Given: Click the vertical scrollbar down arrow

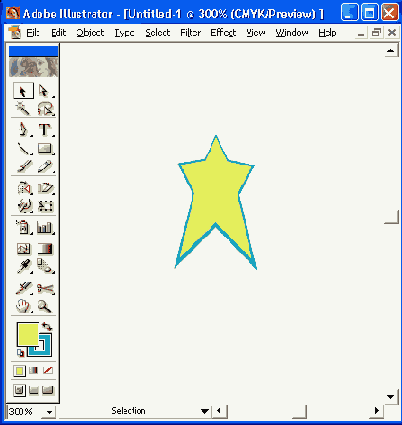Looking at the screenshot, I should [x=390, y=397].
